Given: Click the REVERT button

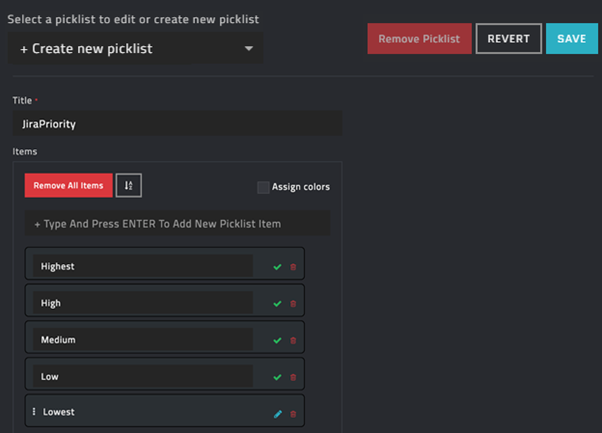Looking at the screenshot, I should click(x=508, y=39).
